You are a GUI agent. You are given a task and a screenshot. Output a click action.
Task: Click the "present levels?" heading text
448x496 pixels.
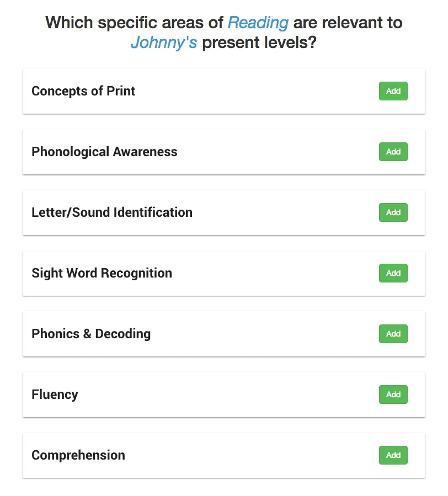pos(259,42)
